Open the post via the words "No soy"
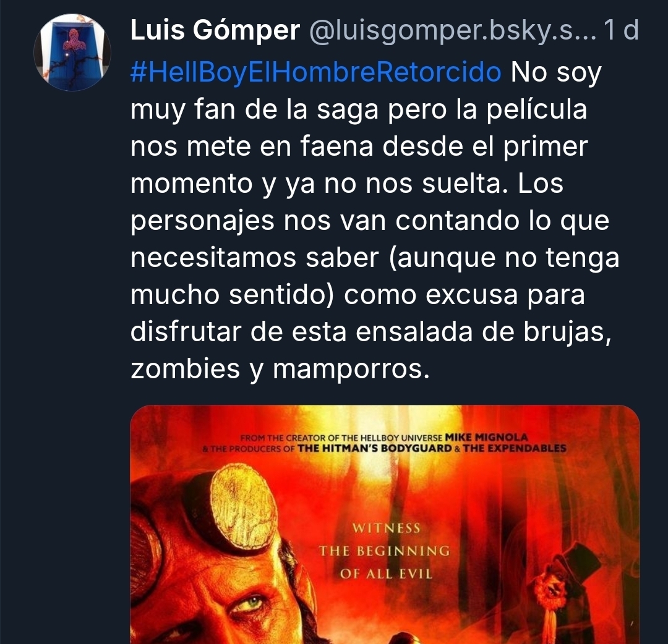The width and height of the screenshot is (668, 644). pos(556,72)
